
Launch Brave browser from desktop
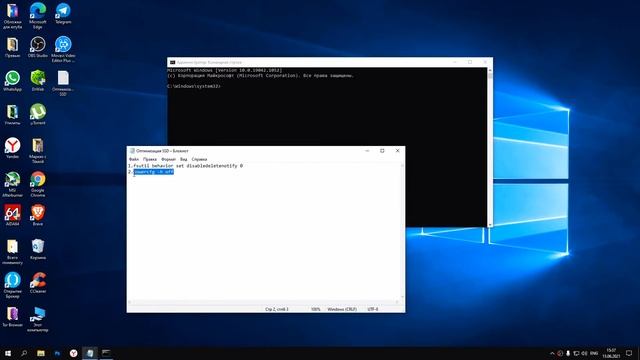[38, 215]
